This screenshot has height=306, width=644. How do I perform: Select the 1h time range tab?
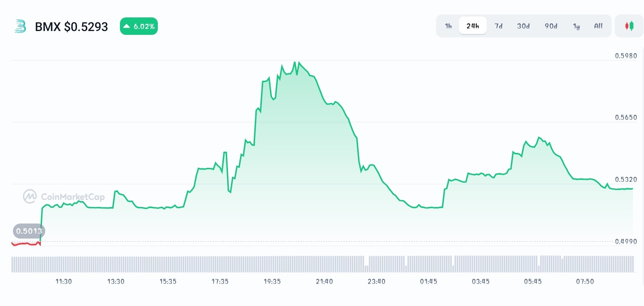[448, 26]
